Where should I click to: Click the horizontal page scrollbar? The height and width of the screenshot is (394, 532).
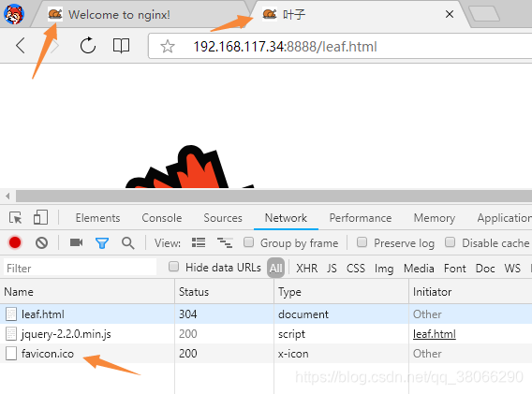(273, 196)
